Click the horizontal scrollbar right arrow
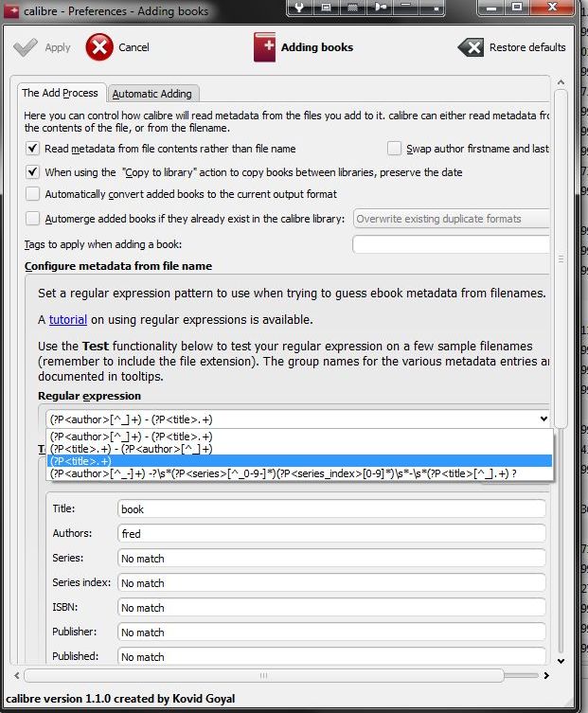588x713 pixels. pyautogui.click(x=546, y=676)
